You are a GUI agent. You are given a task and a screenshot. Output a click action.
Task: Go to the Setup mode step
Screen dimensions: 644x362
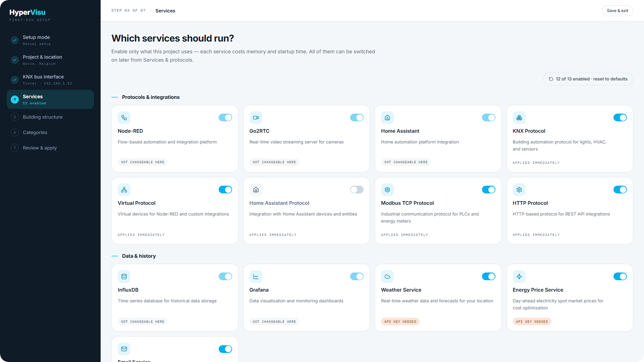[50, 40]
